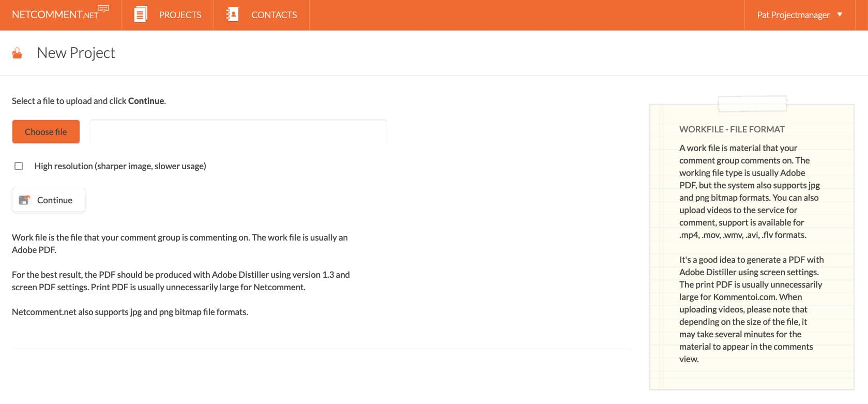Viewport: 868px width, 404px height.
Task: Click the tape strip atop the help note
Action: click(752, 104)
